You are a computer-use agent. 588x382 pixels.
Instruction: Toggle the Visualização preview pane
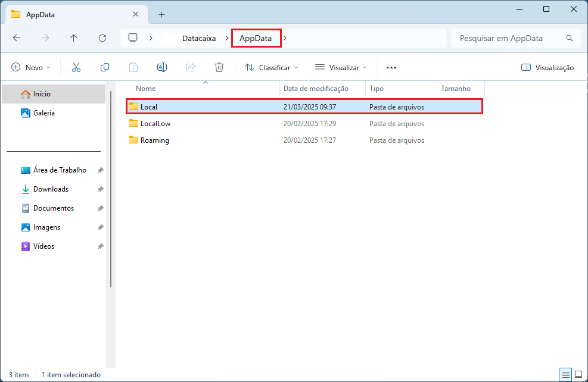547,68
